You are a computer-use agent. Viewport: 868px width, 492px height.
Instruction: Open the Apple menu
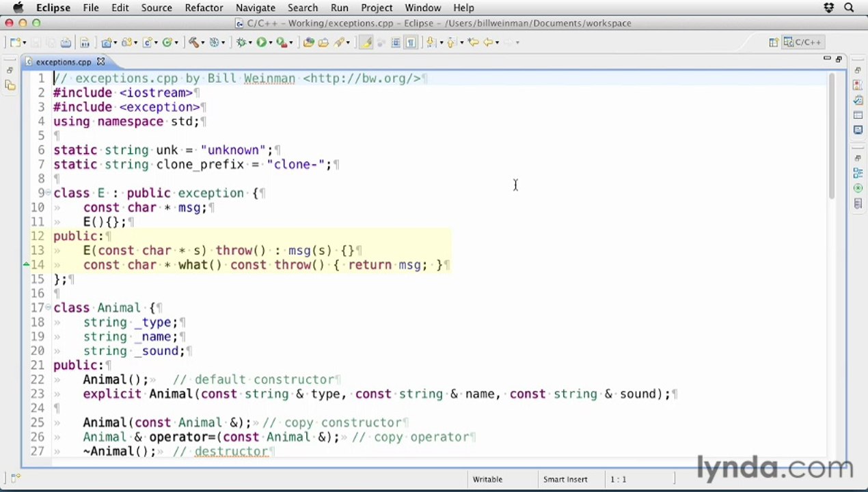pyautogui.click(x=18, y=8)
